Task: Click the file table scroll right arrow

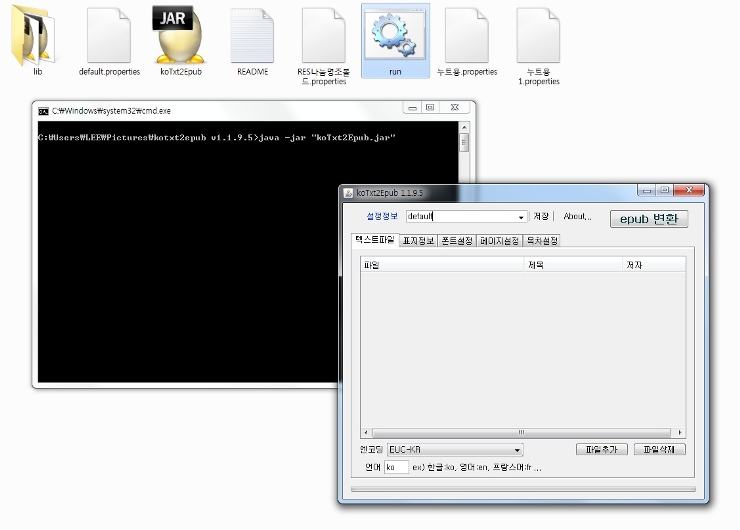Action: (680, 432)
